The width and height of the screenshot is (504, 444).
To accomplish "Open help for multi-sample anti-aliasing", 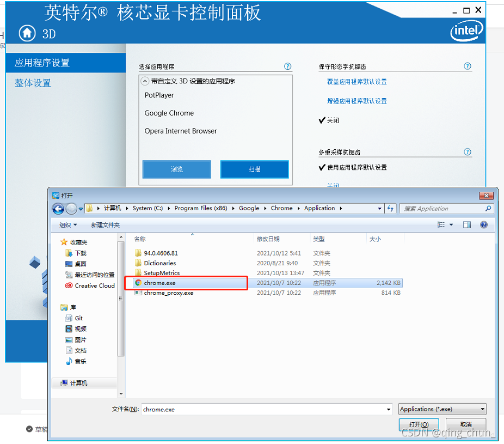I will click(x=468, y=152).
